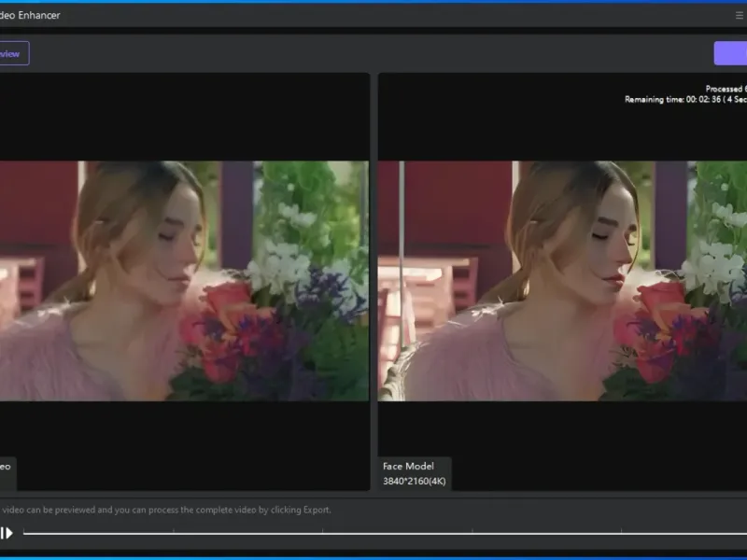Click the "Processed" status text

pos(726,89)
